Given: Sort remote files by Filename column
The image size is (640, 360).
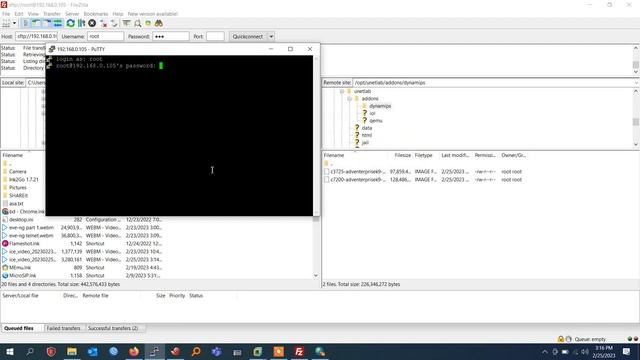Looking at the screenshot, I should 355,156.
